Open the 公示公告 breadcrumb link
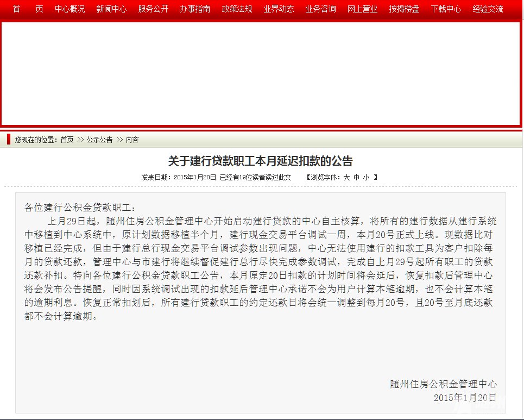This screenshot has height=420, width=524. pyautogui.click(x=99, y=140)
